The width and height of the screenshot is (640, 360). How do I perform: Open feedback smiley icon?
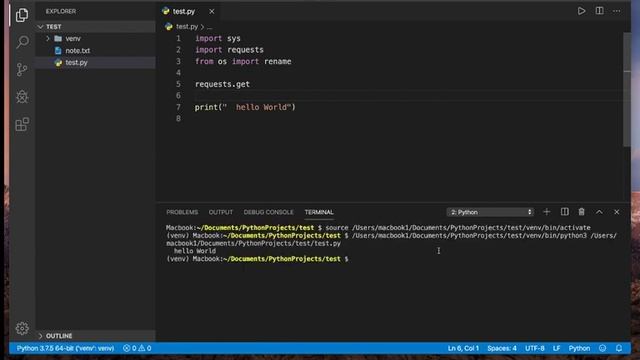(x=602, y=348)
